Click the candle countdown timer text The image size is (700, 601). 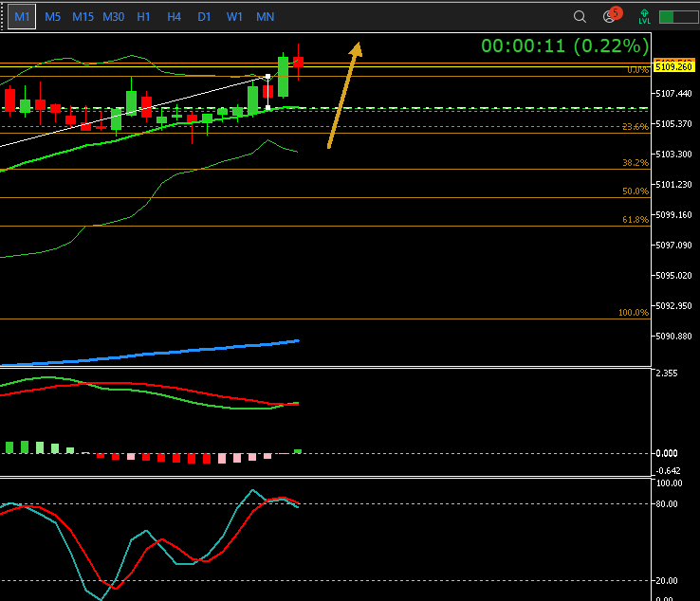564,46
